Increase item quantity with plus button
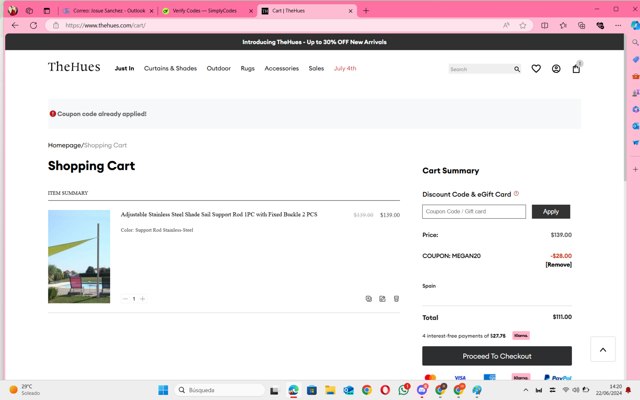This screenshot has width=640, height=400. pos(142,299)
